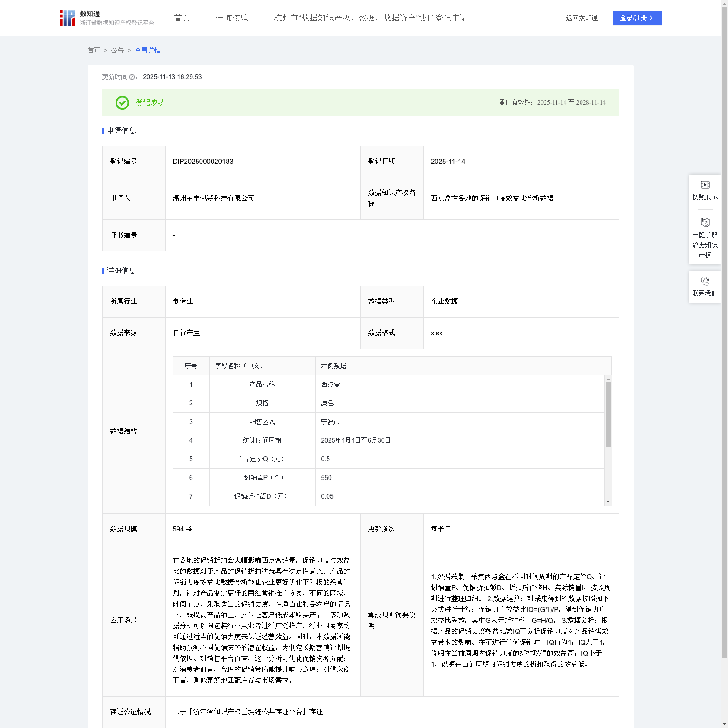728x728 pixels.
Task: Click the 公告 breadcrumb link
Action: [x=117, y=51]
